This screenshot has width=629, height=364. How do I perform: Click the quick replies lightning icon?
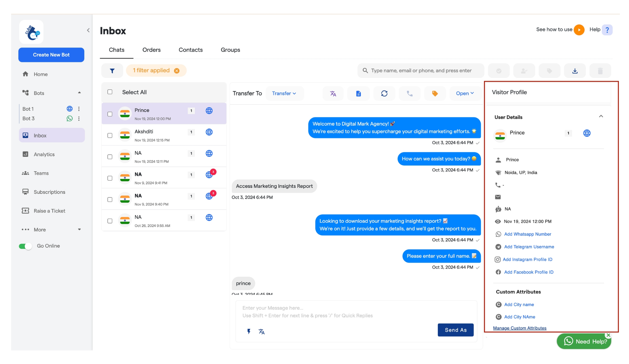pos(249,331)
